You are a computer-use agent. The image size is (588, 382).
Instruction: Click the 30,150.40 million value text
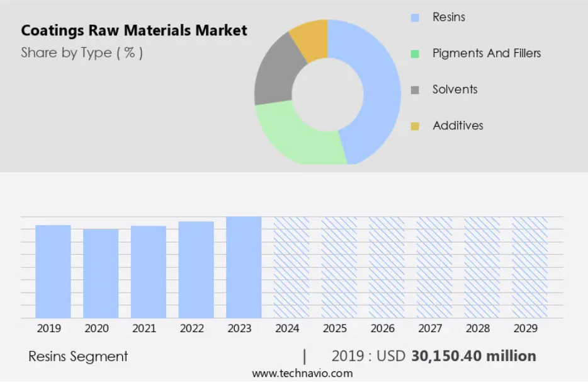(473, 356)
